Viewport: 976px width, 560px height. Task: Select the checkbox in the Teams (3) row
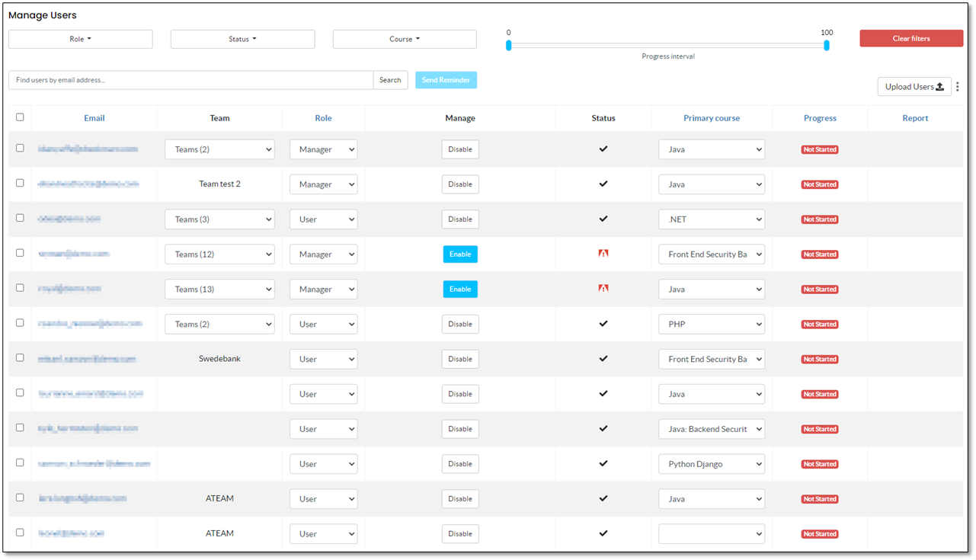pyautogui.click(x=20, y=218)
